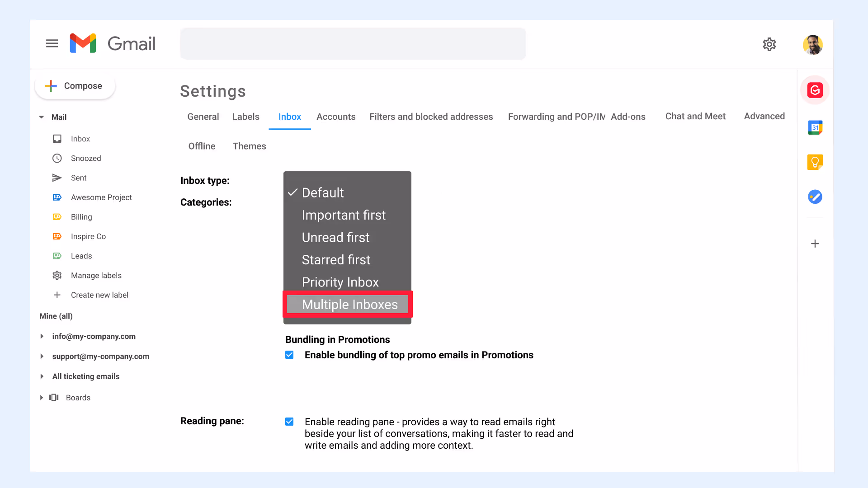Click the Create new label text
The image size is (868, 488).
tap(99, 295)
